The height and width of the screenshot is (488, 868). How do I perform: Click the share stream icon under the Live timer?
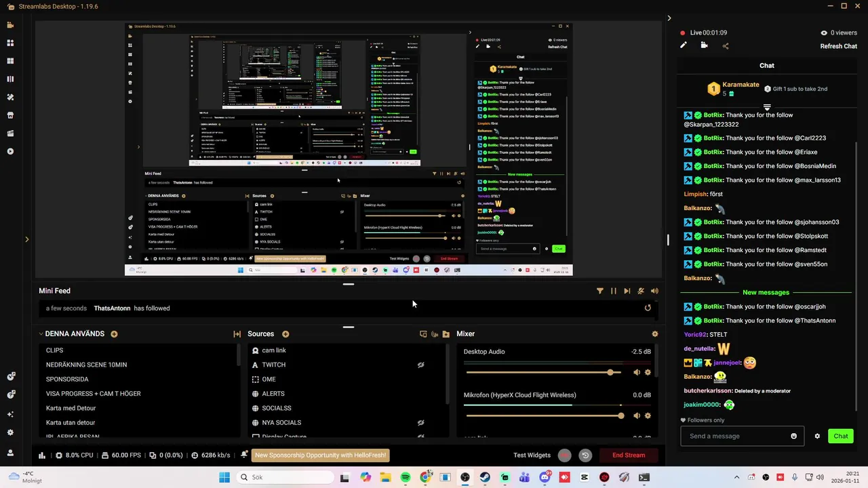[726, 46]
